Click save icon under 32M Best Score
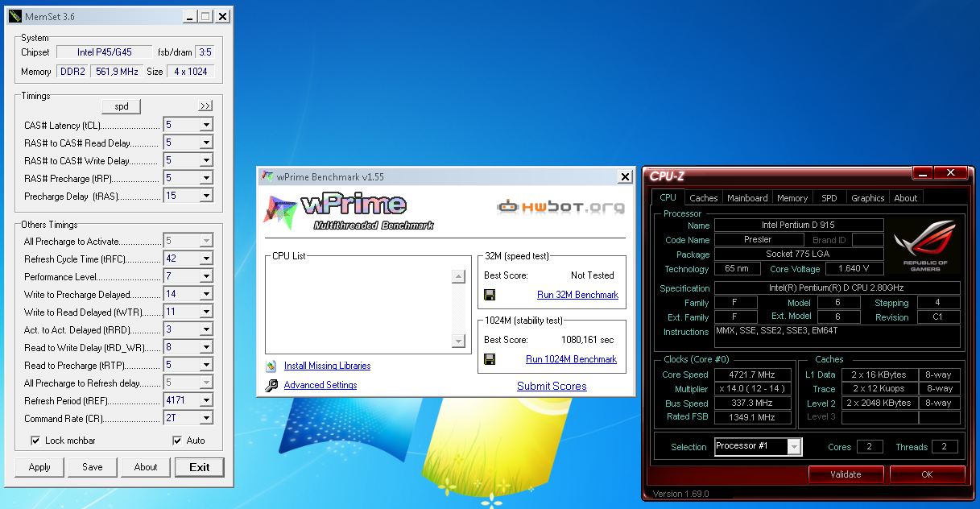 (x=490, y=295)
